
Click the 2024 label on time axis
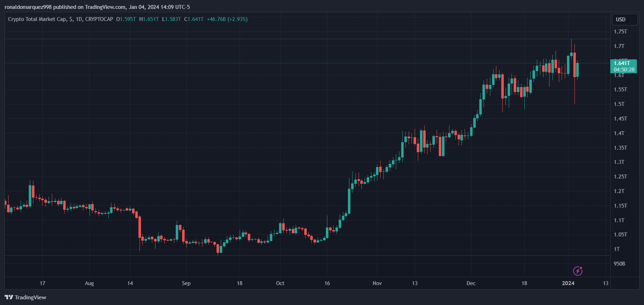pos(568,283)
